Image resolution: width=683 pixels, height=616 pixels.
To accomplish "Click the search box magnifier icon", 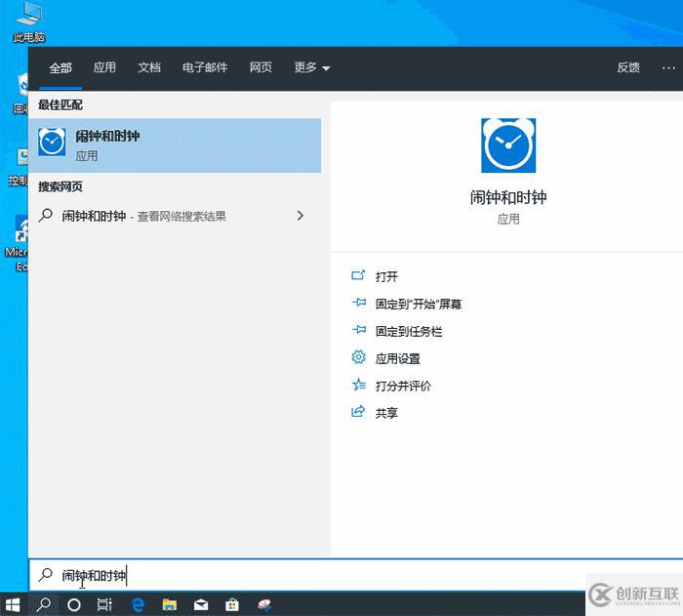I will (x=45, y=575).
